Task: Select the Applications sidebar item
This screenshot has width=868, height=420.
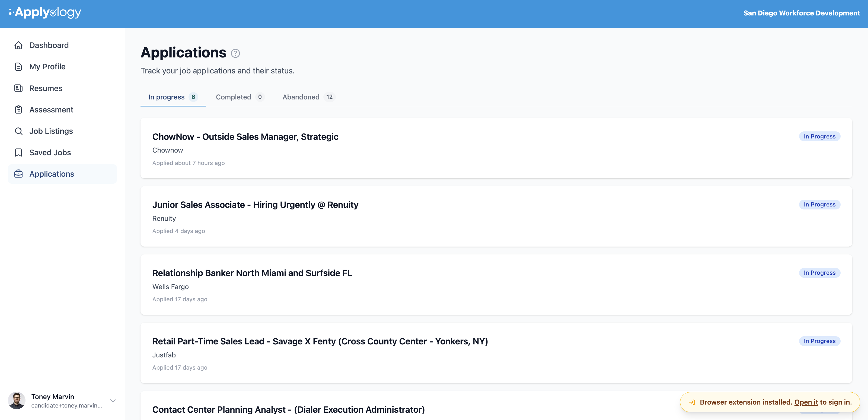Action: [62, 174]
